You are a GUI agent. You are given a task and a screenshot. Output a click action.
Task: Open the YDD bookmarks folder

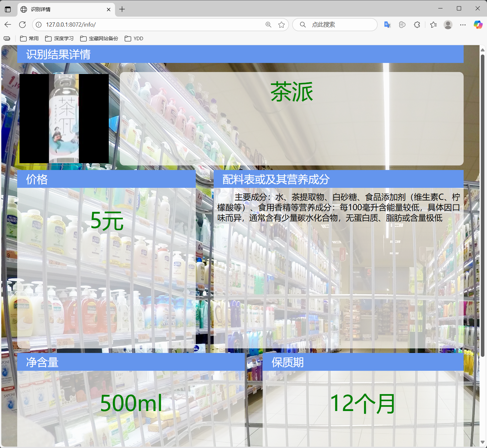click(x=134, y=39)
